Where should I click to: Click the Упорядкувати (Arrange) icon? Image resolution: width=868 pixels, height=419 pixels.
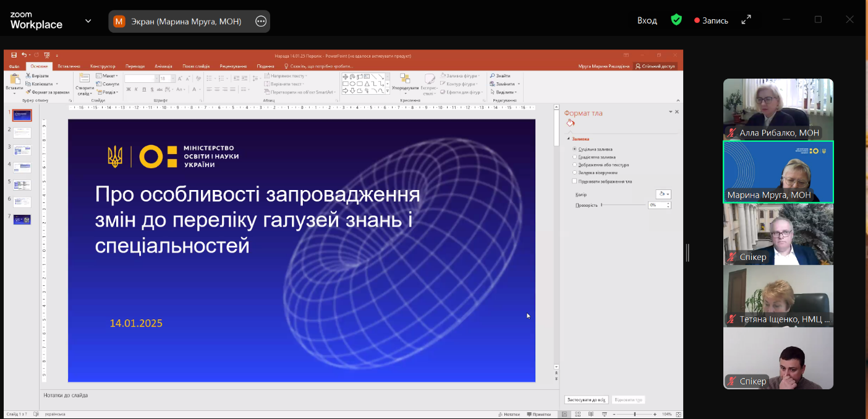pyautogui.click(x=405, y=79)
